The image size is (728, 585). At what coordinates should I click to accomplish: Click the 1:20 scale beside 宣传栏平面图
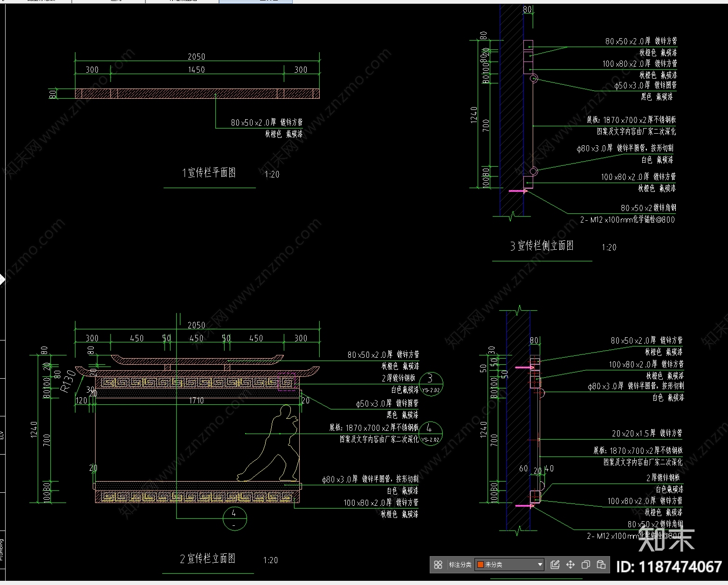point(272,174)
